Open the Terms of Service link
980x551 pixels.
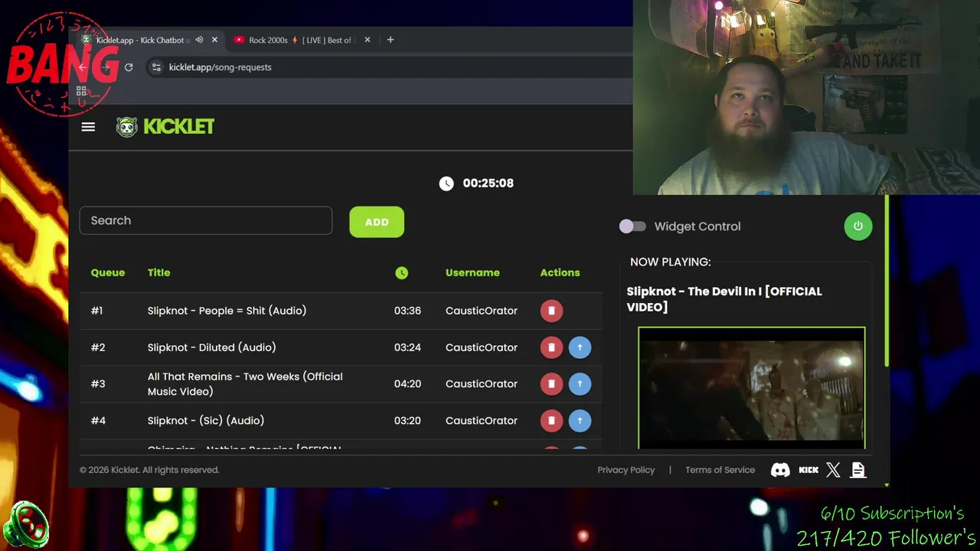pos(720,470)
